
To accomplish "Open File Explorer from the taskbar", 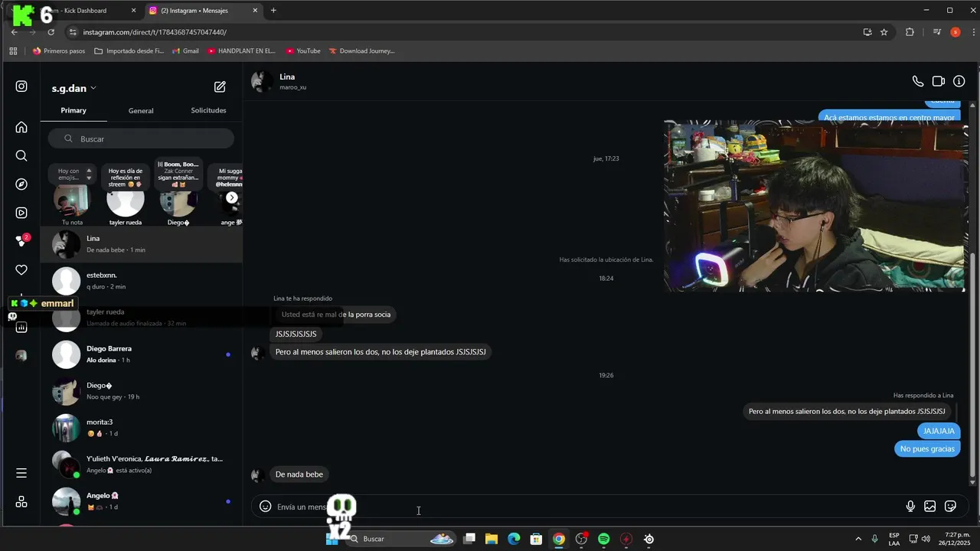I will click(x=492, y=539).
